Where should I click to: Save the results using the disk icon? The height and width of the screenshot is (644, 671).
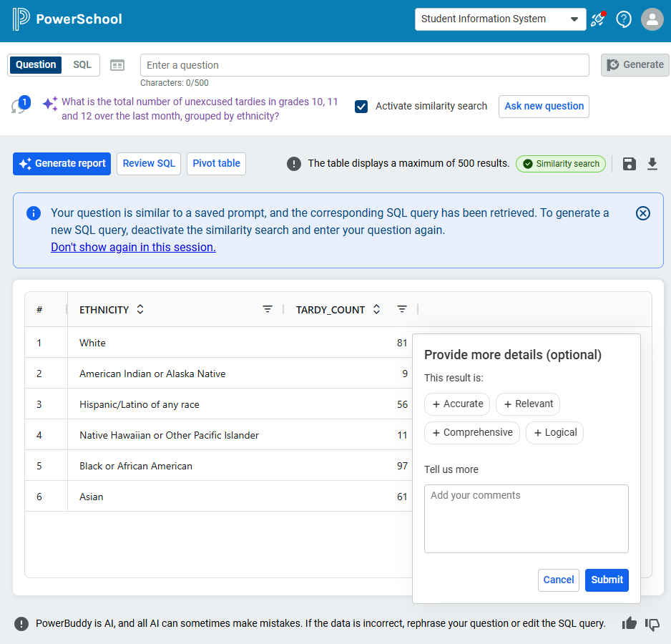pyautogui.click(x=630, y=164)
